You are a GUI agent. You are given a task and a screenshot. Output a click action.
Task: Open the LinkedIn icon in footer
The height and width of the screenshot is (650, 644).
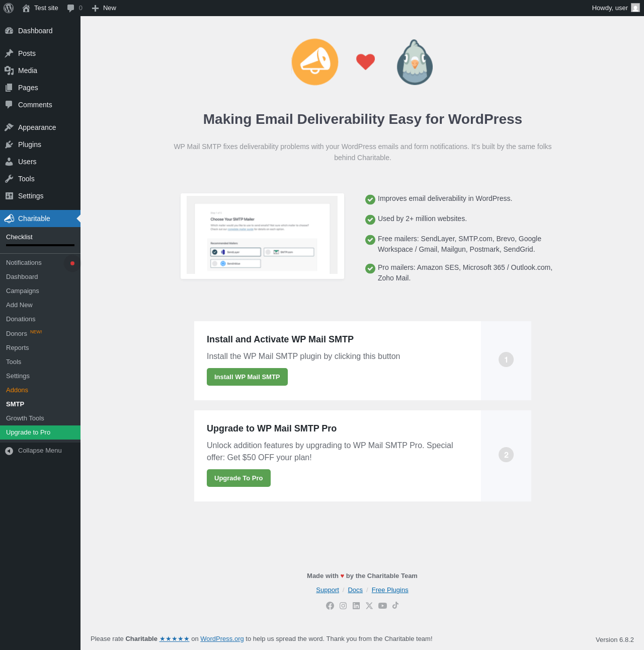(x=356, y=606)
